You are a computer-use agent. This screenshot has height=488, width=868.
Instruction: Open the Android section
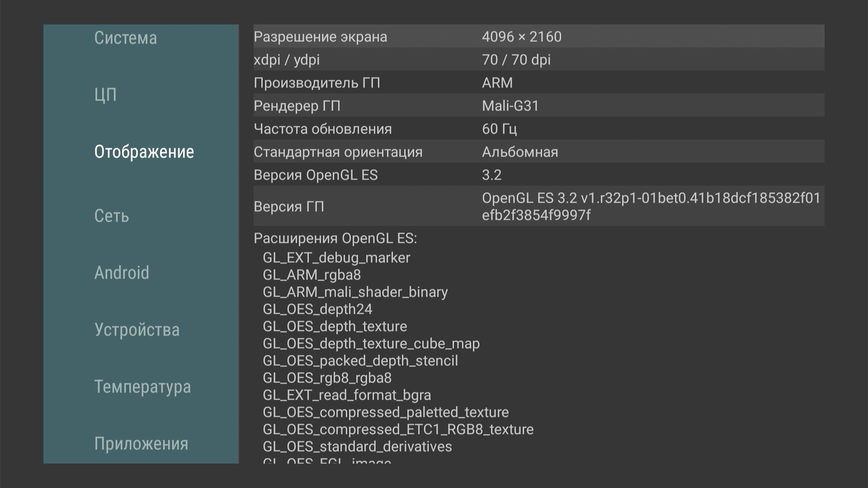tap(122, 273)
